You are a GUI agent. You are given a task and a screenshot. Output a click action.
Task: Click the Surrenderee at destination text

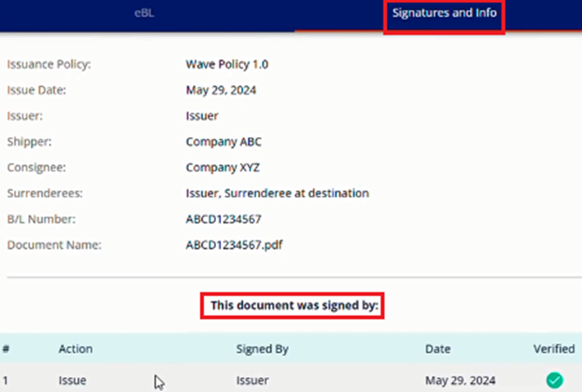(297, 194)
